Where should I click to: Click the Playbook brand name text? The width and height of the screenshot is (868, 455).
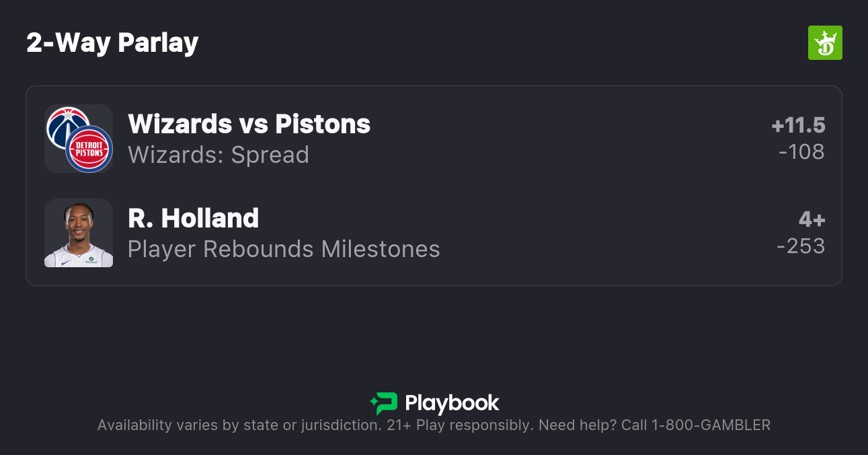[452, 404]
